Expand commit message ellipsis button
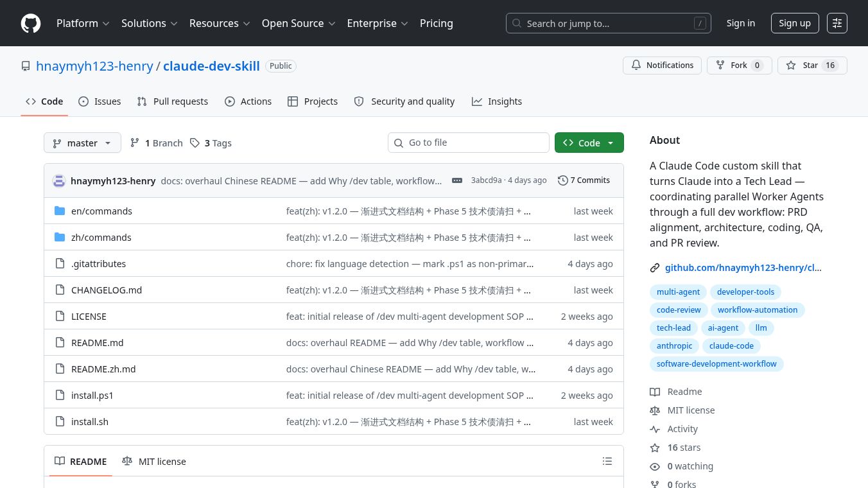Viewport: 868px width, 488px height. click(457, 180)
